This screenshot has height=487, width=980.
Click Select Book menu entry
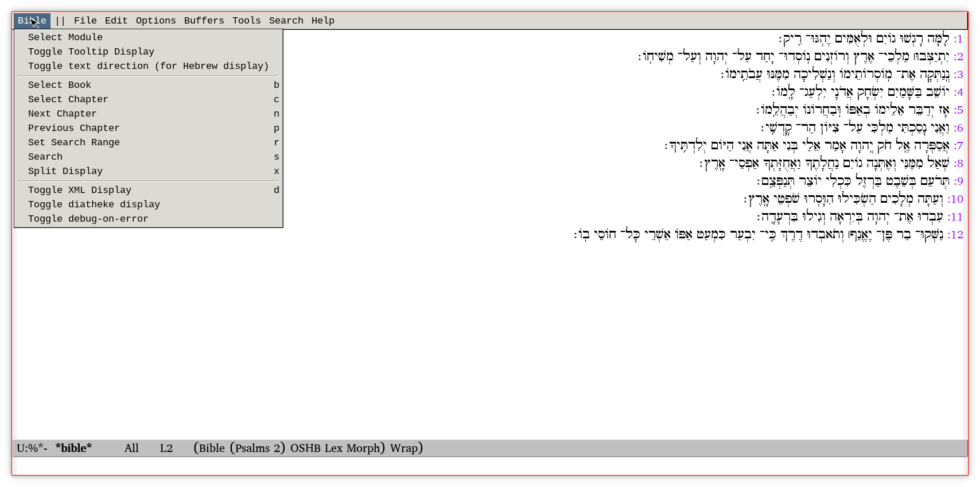pos(60,85)
